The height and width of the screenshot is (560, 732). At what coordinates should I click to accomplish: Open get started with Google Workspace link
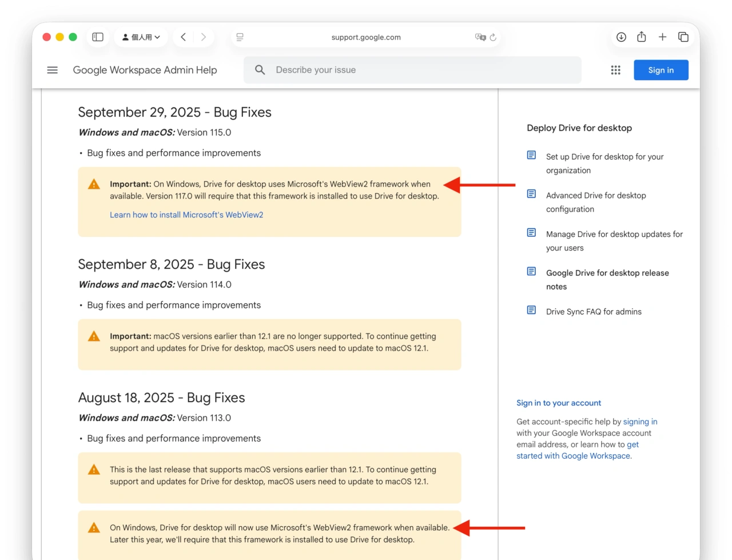574,456
